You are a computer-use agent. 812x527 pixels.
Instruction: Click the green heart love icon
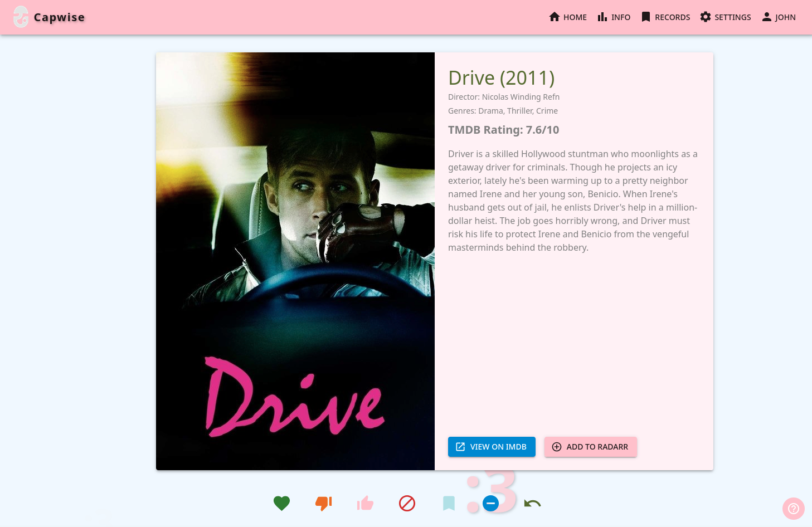[x=281, y=504]
